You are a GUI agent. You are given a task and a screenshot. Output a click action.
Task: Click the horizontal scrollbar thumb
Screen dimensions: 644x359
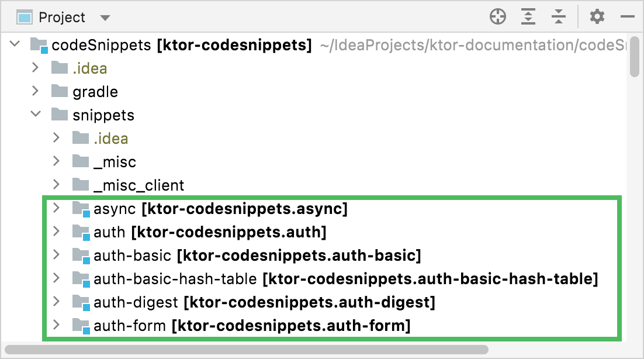coord(247,350)
